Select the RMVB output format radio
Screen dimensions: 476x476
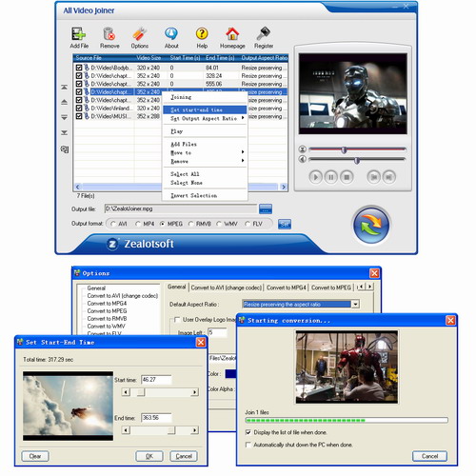click(x=191, y=224)
